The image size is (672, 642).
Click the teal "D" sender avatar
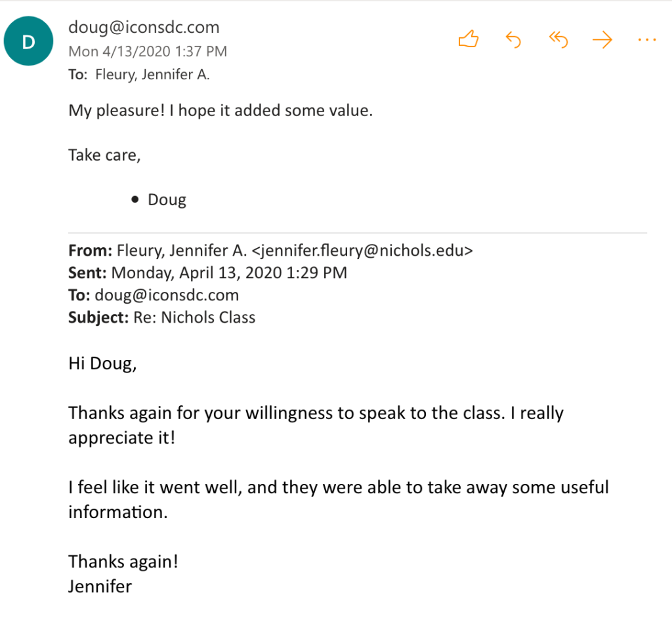(29, 41)
